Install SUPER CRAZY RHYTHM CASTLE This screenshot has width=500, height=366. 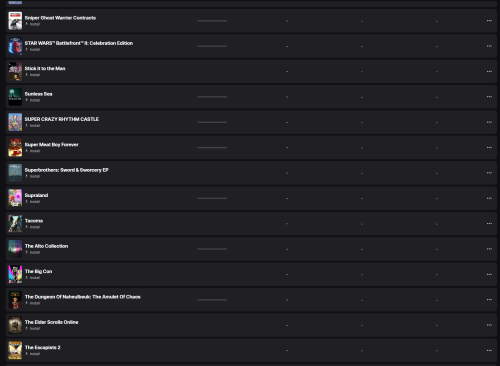(x=33, y=126)
